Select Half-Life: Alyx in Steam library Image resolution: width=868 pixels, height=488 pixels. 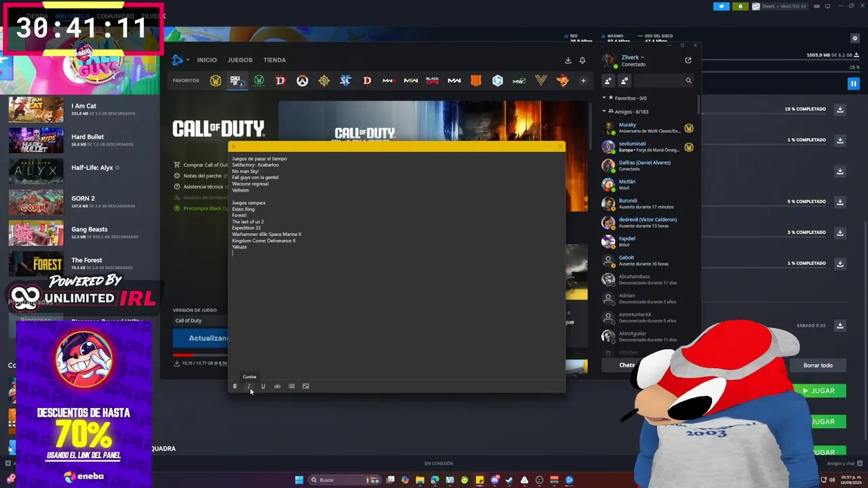pyautogui.click(x=80, y=171)
